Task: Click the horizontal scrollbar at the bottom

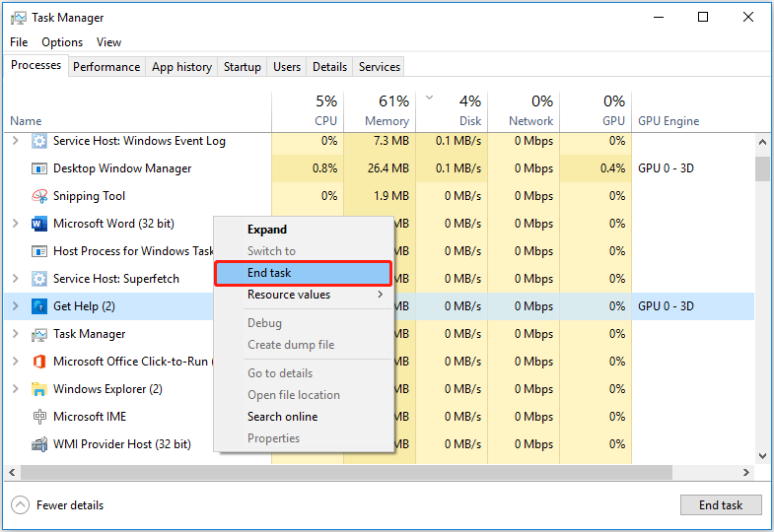Action: point(385,474)
